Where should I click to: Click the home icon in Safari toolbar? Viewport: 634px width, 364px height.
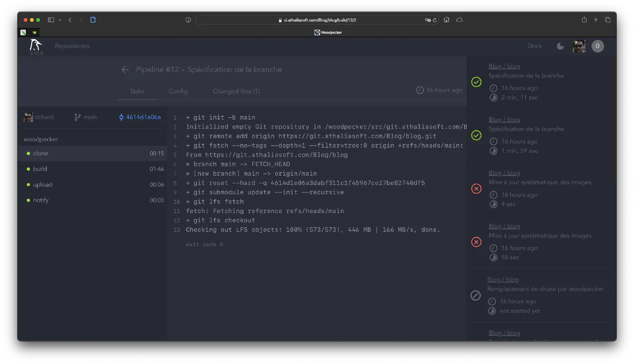pyautogui.click(x=447, y=20)
